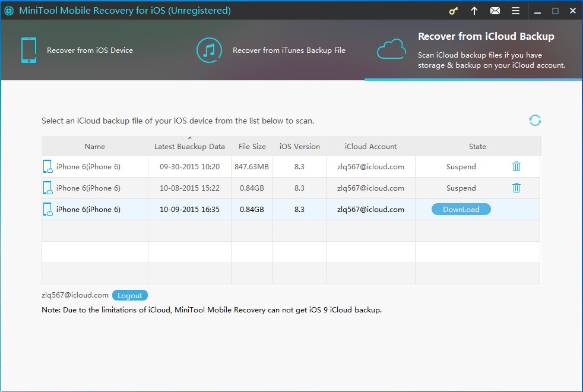Image resolution: width=583 pixels, height=392 pixels.
Task: Click device icon of the 10-09-2015 backup
Action: tap(48, 210)
